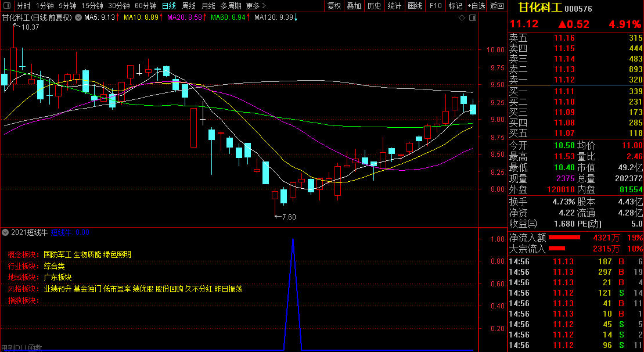644x352 pixels.
Task: Click the 卖五 ask price 11.16 row
Action: click(x=576, y=38)
